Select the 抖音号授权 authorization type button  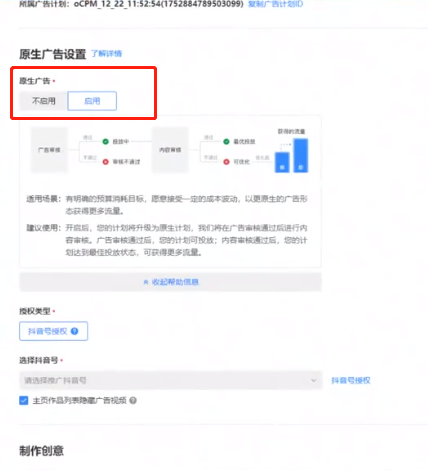53,331
